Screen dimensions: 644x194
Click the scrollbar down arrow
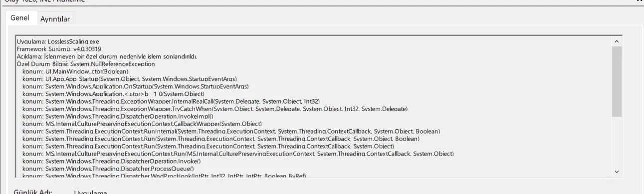pyautogui.click(x=617, y=172)
